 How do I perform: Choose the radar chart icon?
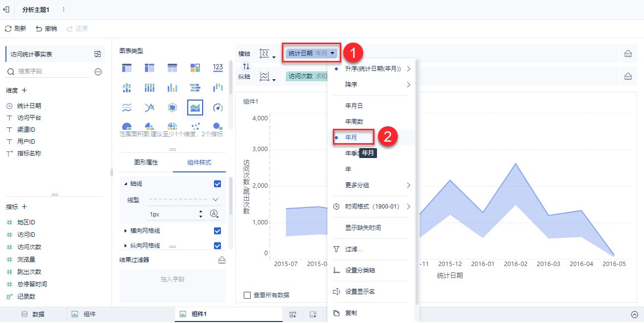[x=172, y=107]
